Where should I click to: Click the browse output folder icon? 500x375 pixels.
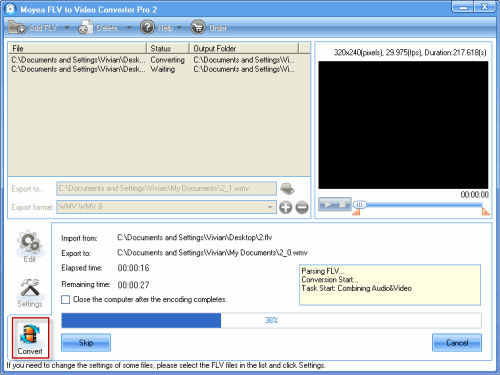tap(287, 189)
